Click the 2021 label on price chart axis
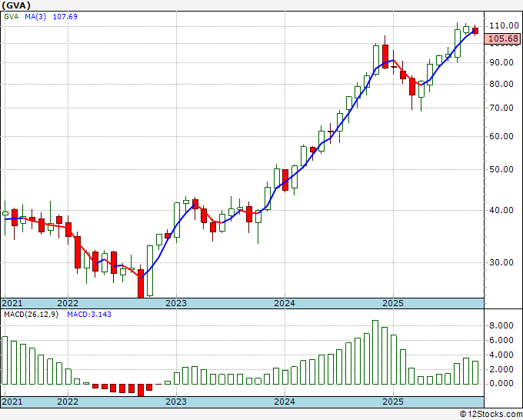 12,303
